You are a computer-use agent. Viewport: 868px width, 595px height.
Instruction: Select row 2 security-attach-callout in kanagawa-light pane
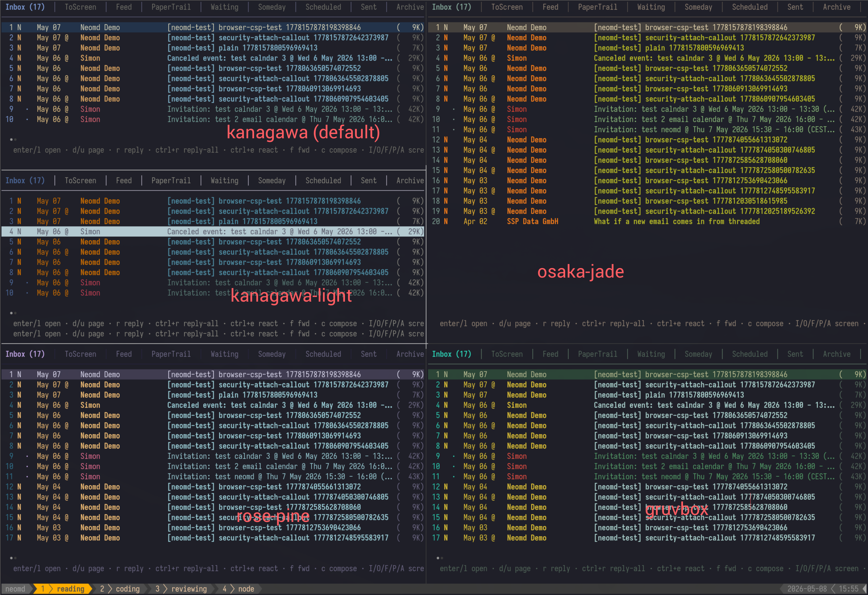pos(213,211)
